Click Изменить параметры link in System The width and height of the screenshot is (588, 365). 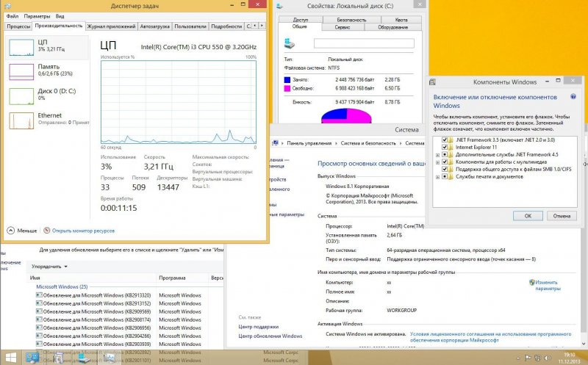[548, 286]
